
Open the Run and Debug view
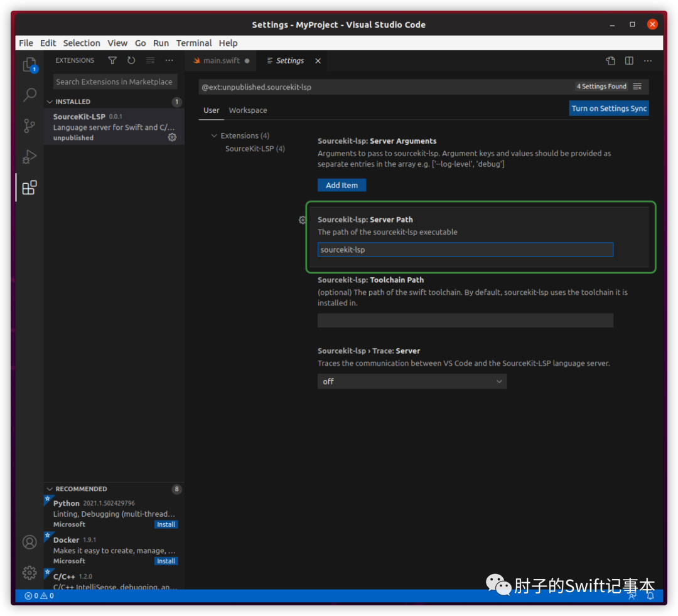pyautogui.click(x=30, y=156)
